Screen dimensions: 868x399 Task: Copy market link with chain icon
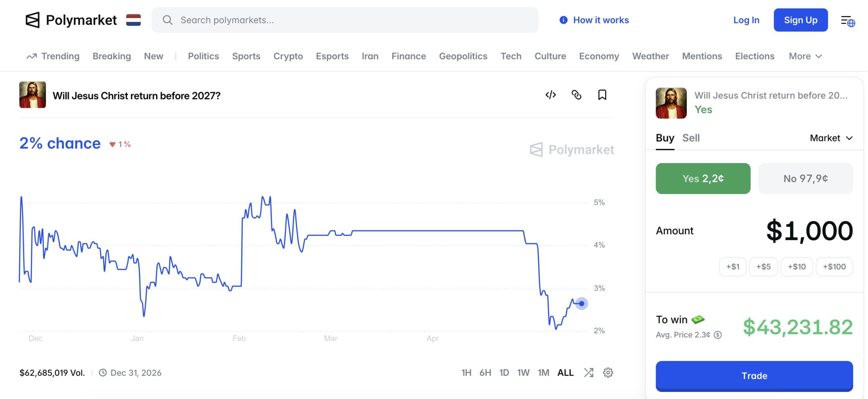point(576,95)
